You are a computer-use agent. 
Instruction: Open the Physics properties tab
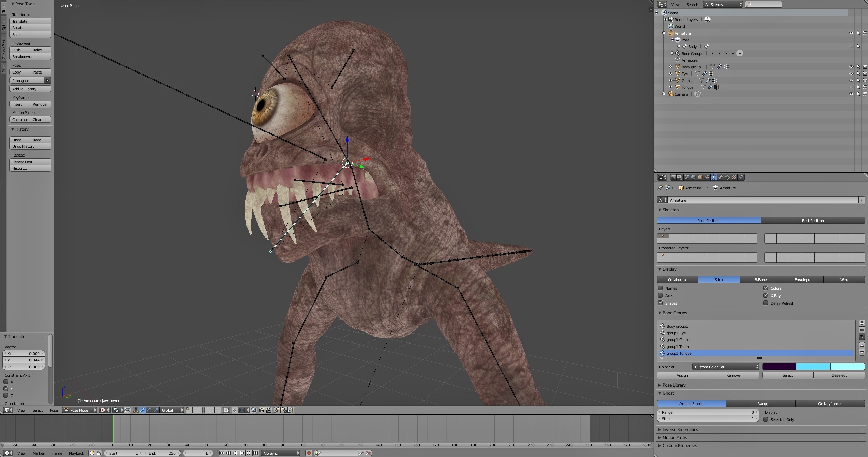[x=741, y=177]
